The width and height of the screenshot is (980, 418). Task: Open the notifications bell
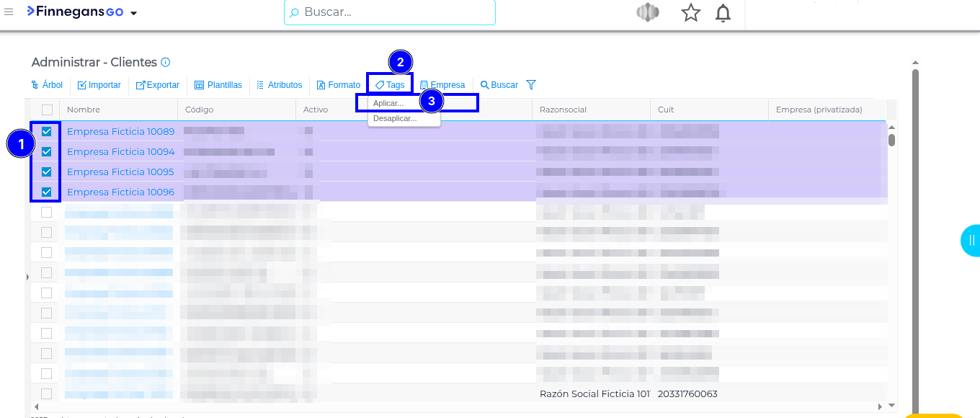coord(723,13)
